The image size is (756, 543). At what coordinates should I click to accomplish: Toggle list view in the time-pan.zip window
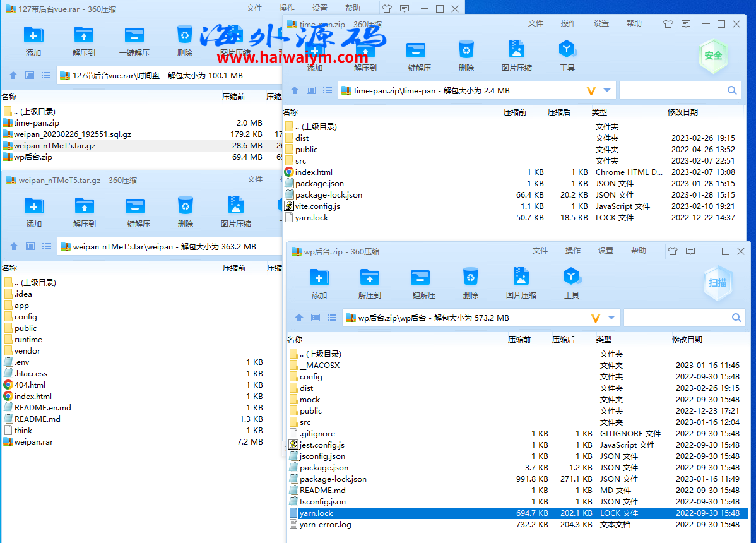[x=328, y=90]
